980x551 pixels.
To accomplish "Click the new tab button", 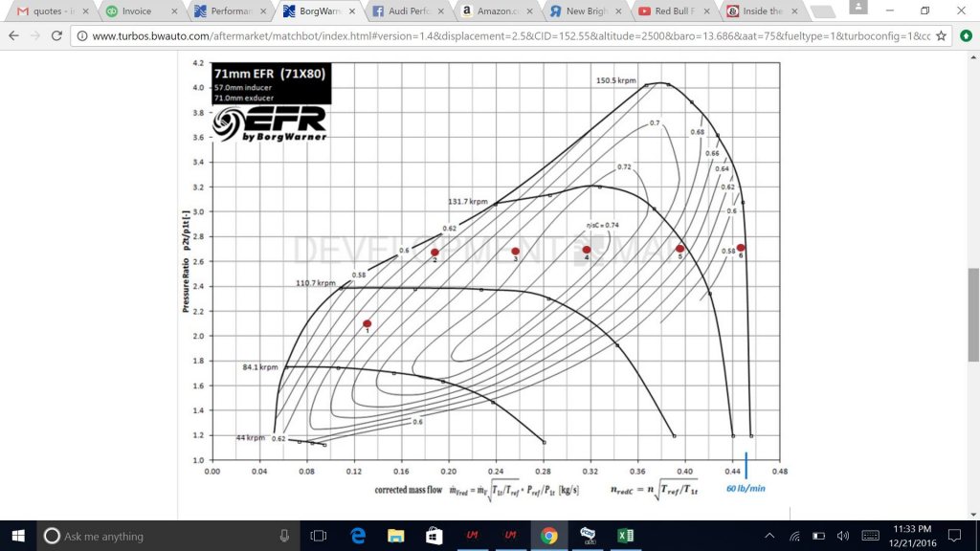I will pyautogui.click(x=823, y=11).
